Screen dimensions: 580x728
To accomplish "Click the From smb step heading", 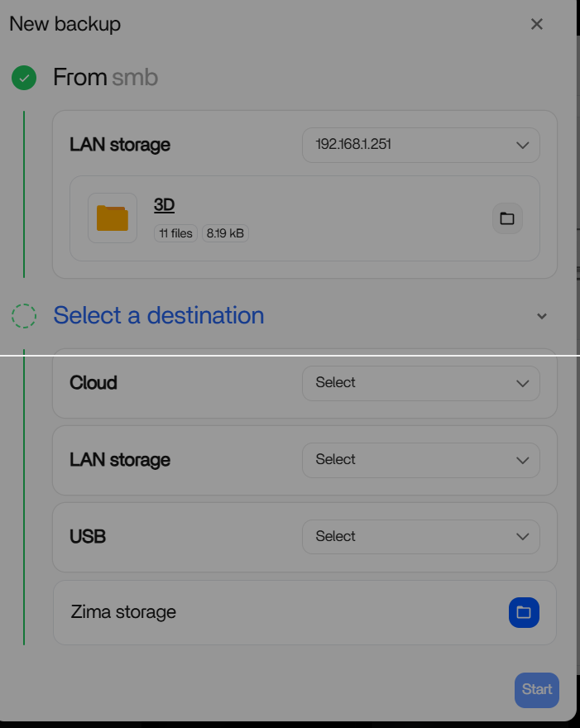I will point(105,78).
